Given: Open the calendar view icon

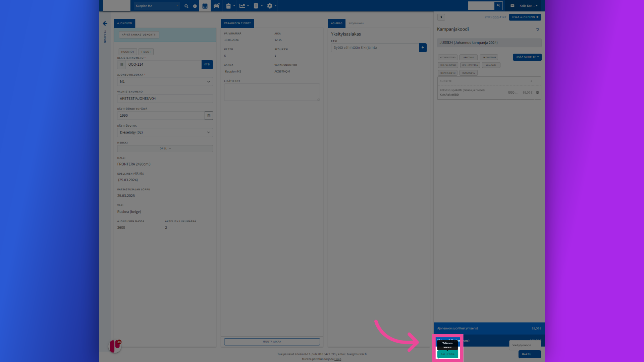Looking at the screenshot, I should [x=205, y=6].
